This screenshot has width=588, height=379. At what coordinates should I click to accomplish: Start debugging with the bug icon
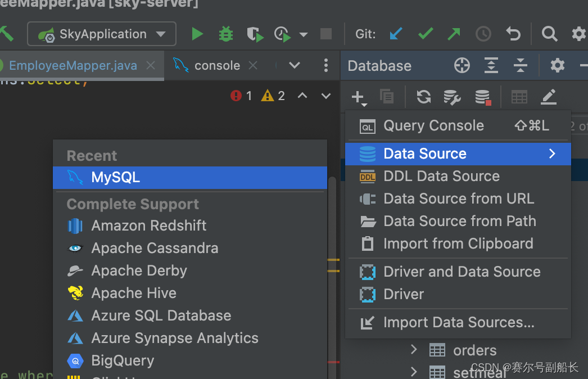(x=225, y=34)
